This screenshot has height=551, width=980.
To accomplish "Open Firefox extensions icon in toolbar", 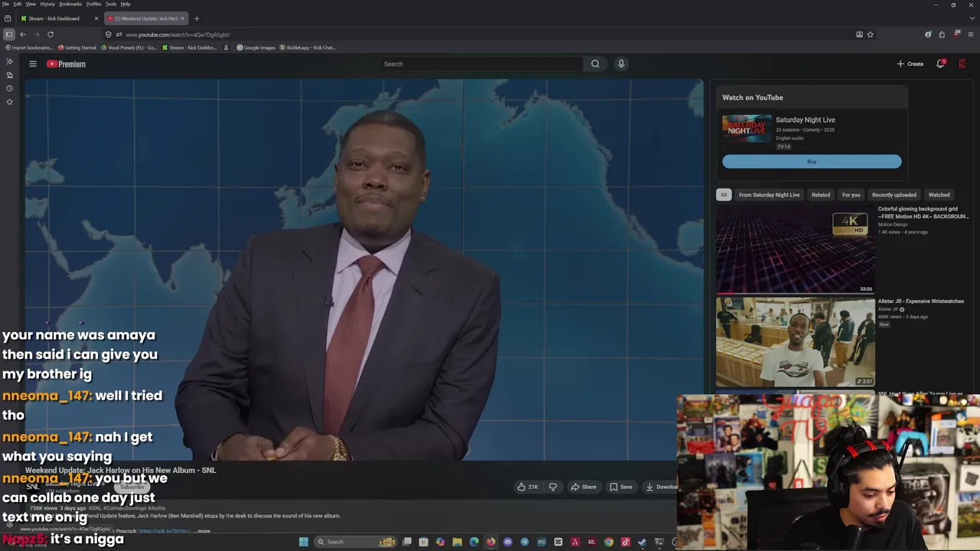I will point(942,34).
